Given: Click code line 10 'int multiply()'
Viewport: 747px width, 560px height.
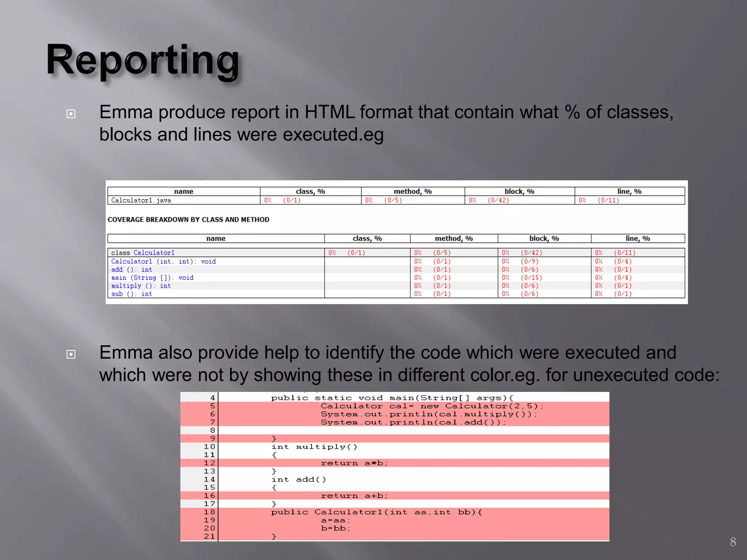Looking at the screenshot, I should click(314, 447).
